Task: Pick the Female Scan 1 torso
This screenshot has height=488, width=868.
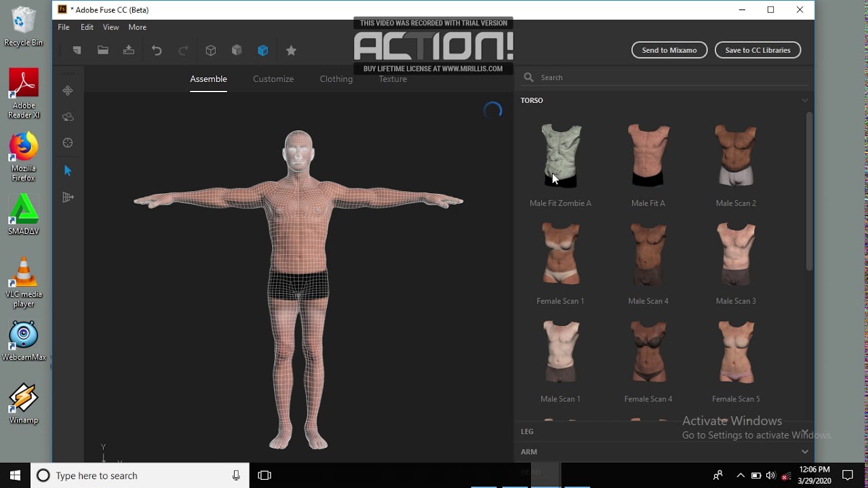Action: point(561,263)
